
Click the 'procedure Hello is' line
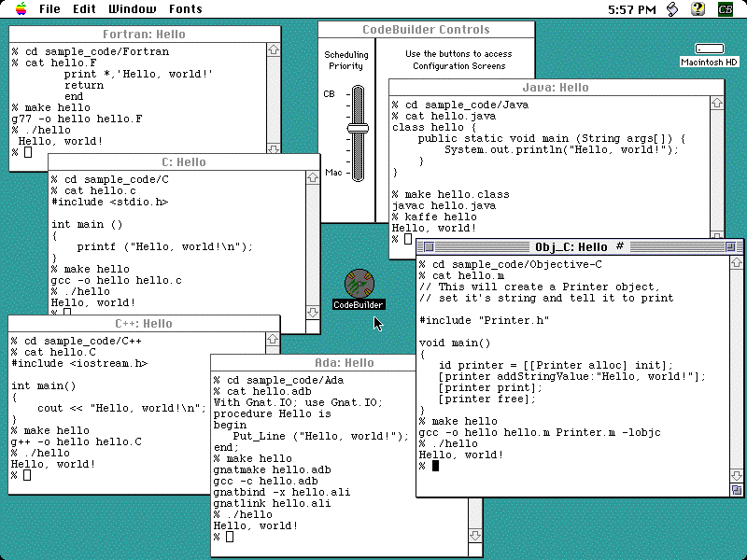(x=272, y=413)
